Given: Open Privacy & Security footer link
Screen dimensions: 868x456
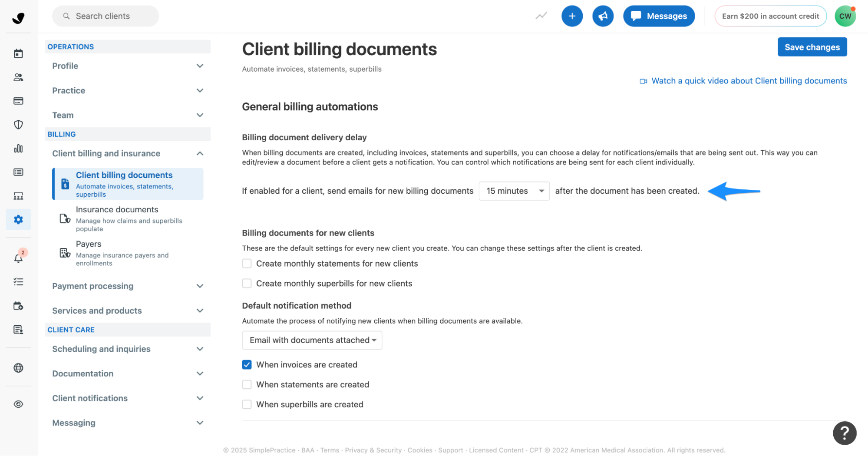Looking at the screenshot, I should pyautogui.click(x=373, y=450).
